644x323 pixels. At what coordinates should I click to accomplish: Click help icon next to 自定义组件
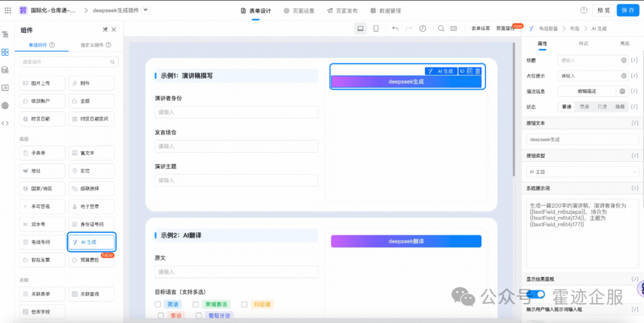coord(108,45)
